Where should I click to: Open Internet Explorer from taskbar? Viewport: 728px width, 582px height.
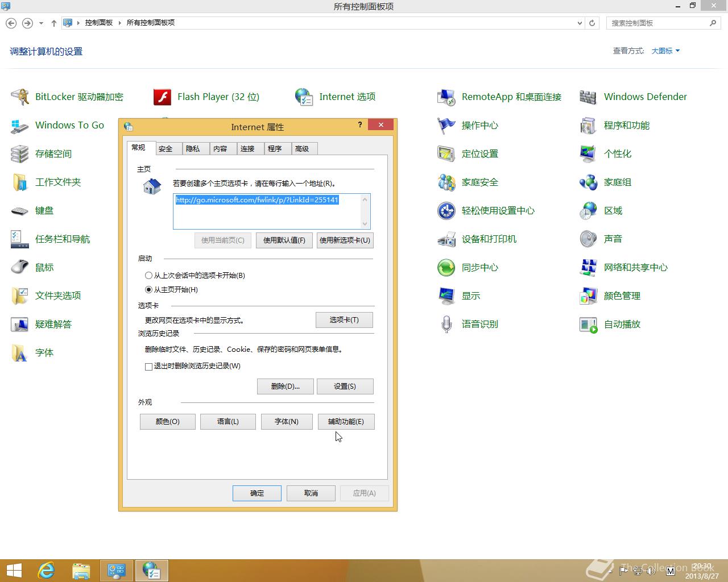pyautogui.click(x=46, y=570)
